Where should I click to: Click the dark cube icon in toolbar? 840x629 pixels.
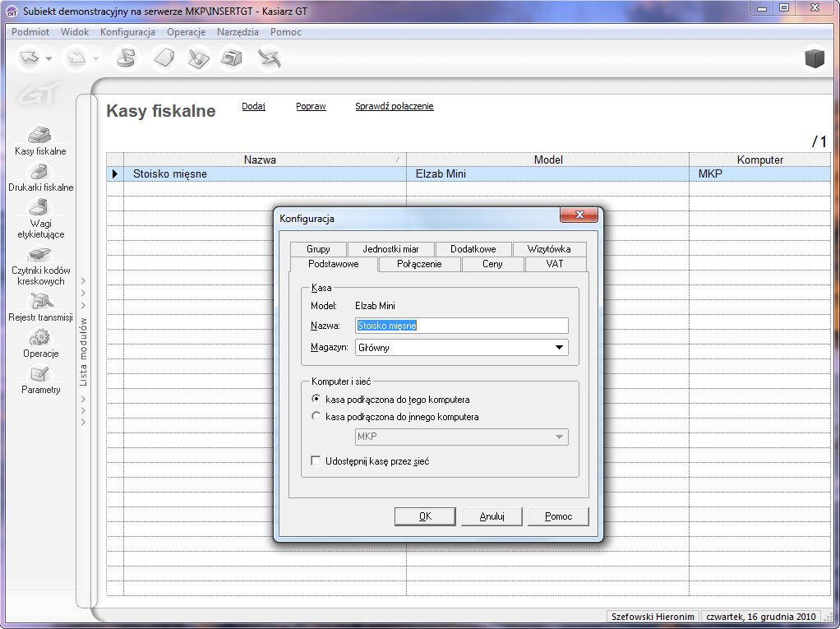point(815,59)
